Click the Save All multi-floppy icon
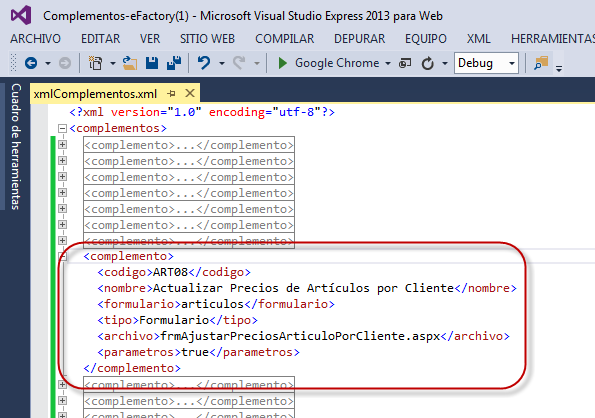Screen dimensions: 595x418 (174, 63)
